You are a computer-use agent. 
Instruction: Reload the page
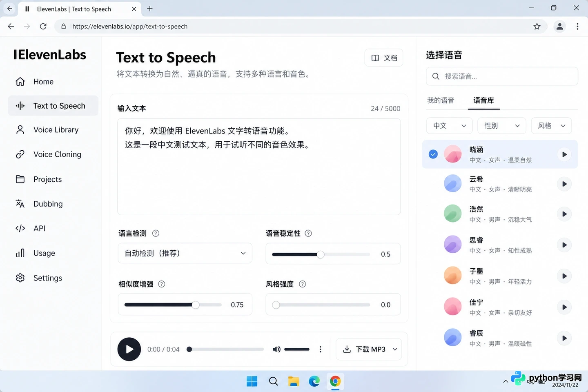coord(43,27)
